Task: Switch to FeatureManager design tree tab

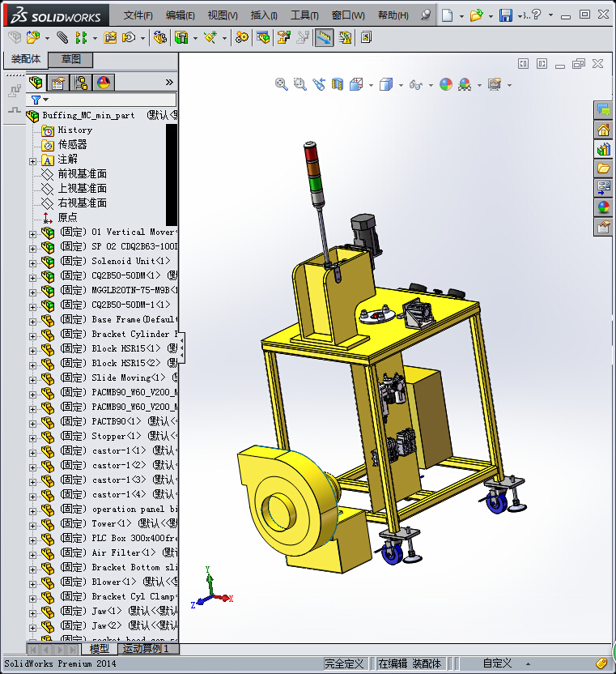Action: [36, 82]
